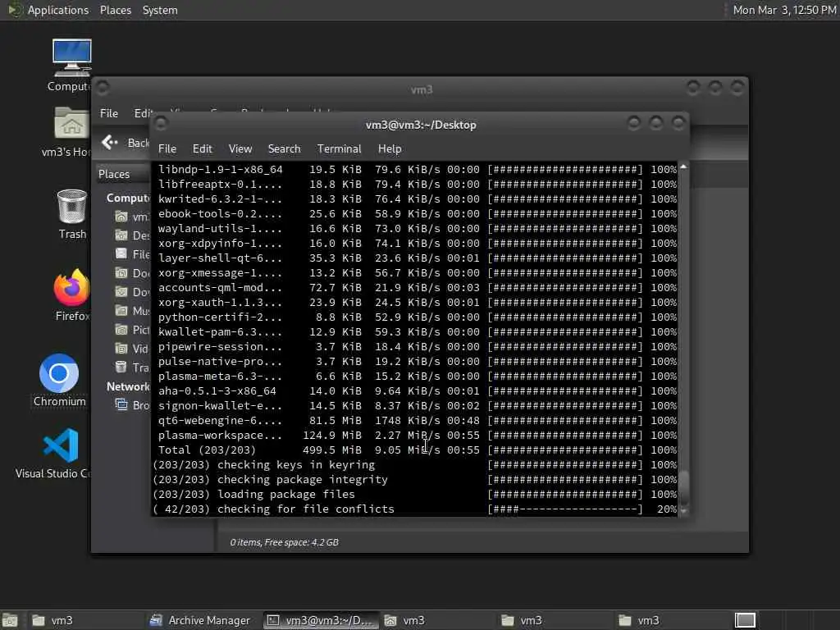Screen dimensions: 840x630
Task: Launch Visual Studio Code desktop icon
Action: click(x=61, y=445)
